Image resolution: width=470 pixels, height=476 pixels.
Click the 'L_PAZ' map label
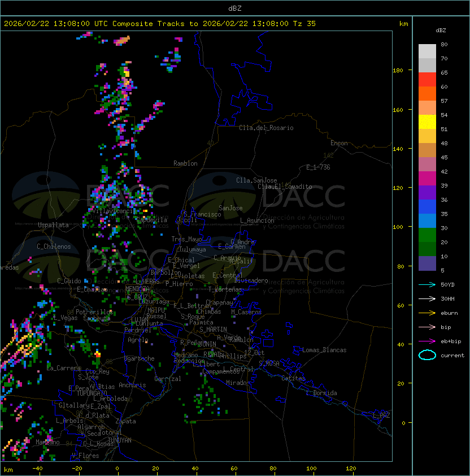[x=381, y=416]
